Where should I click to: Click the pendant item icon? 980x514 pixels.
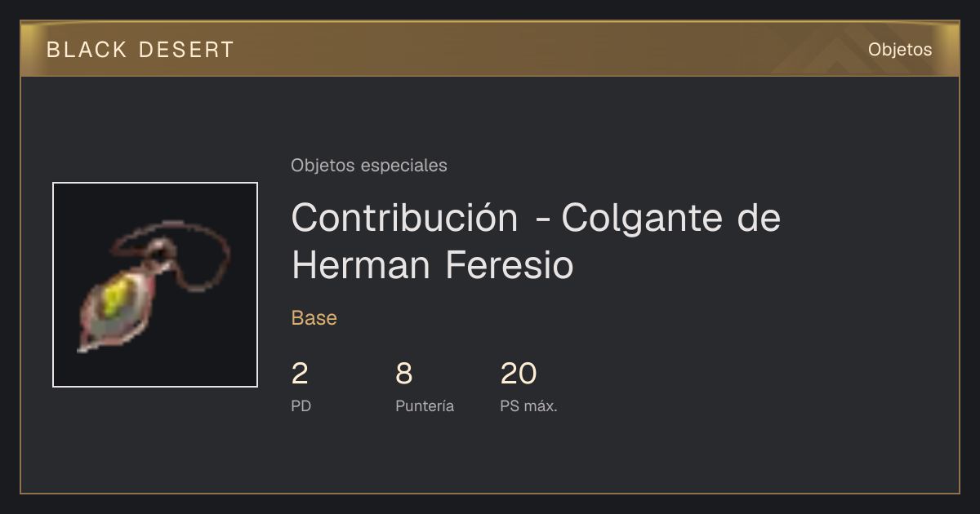[155, 286]
